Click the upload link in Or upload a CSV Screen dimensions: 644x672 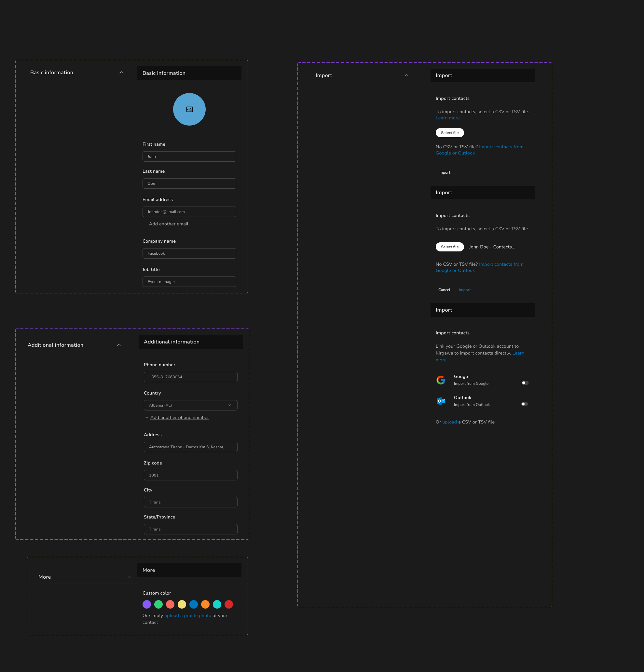pyautogui.click(x=449, y=422)
